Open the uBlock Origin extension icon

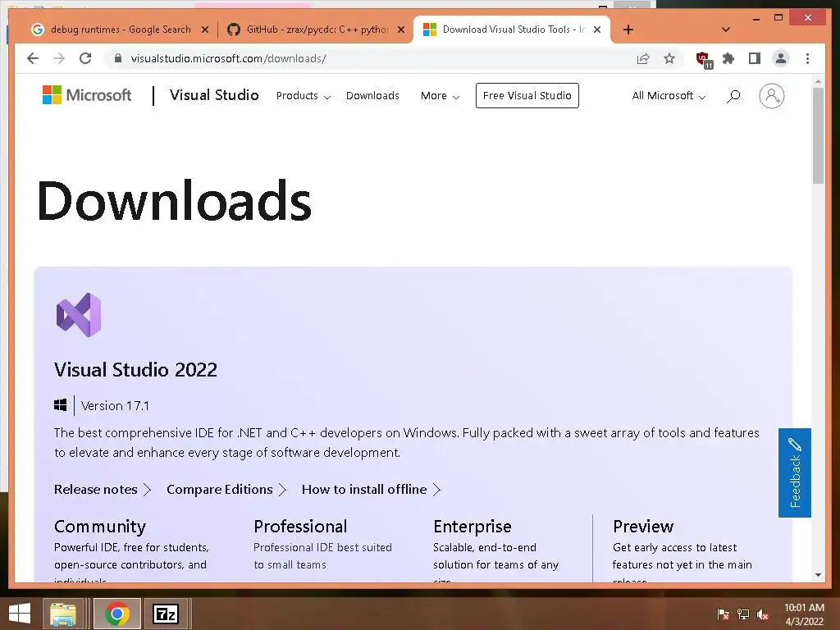(x=703, y=59)
